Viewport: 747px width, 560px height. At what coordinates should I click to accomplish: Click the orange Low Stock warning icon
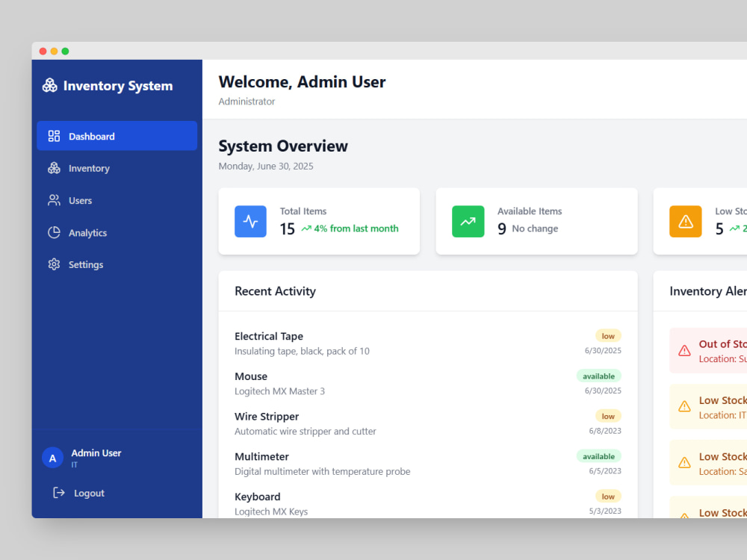coord(685,222)
